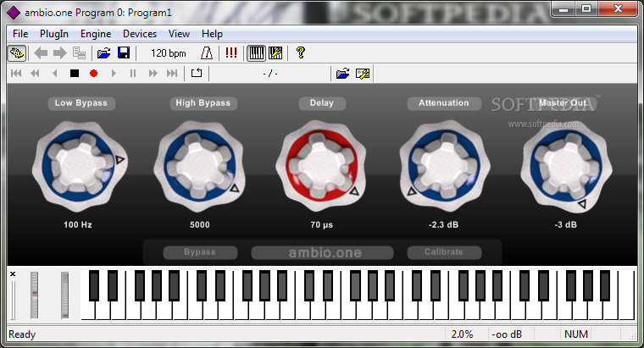Click the 2.0% CPU load status entry
The image size is (644, 348).
[x=462, y=334]
